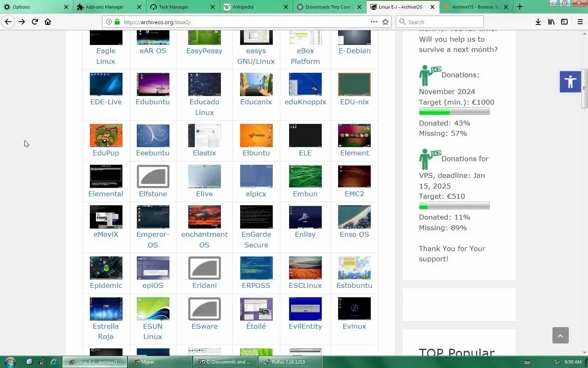Click the forward navigation arrow
The width and height of the screenshot is (588, 368).
point(22,22)
